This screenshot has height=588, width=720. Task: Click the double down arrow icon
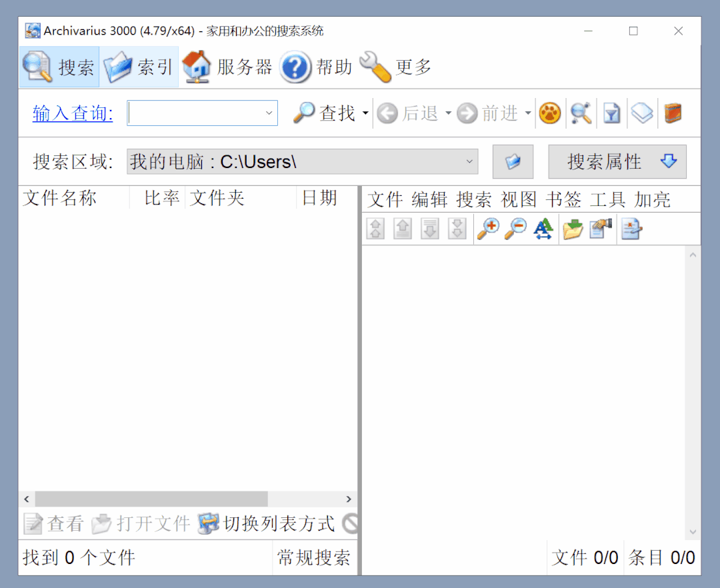[457, 229]
